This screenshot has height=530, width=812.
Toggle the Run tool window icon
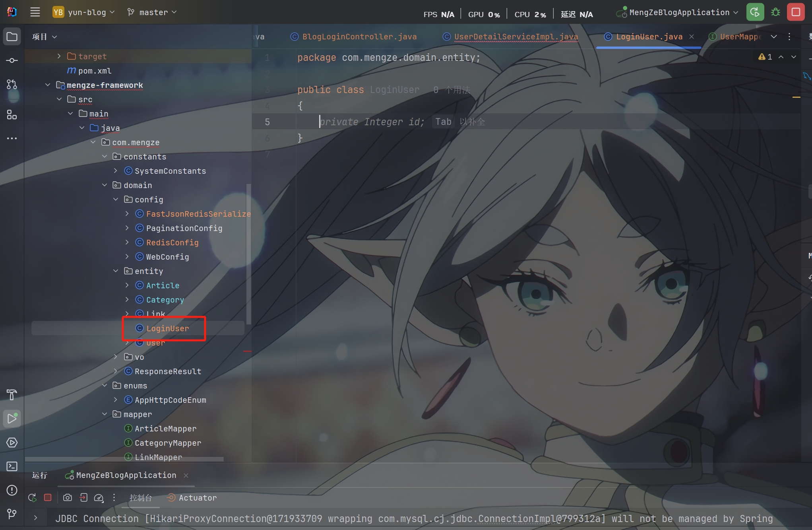point(12,419)
